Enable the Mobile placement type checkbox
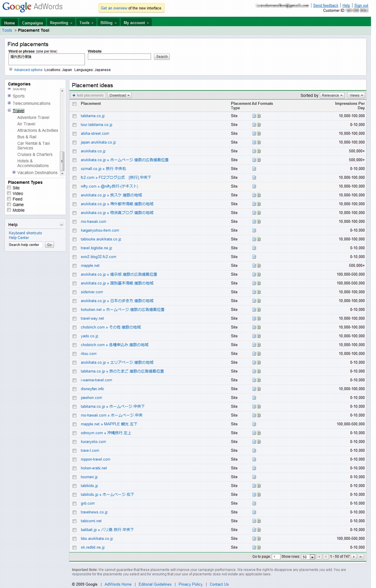376x588 pixels. coord(9,210)
